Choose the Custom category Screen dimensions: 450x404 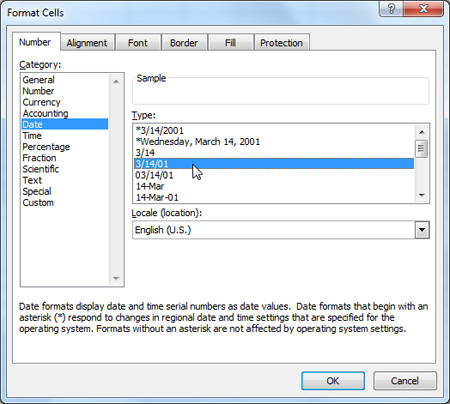pyautogui.click(x=38, y=203)
